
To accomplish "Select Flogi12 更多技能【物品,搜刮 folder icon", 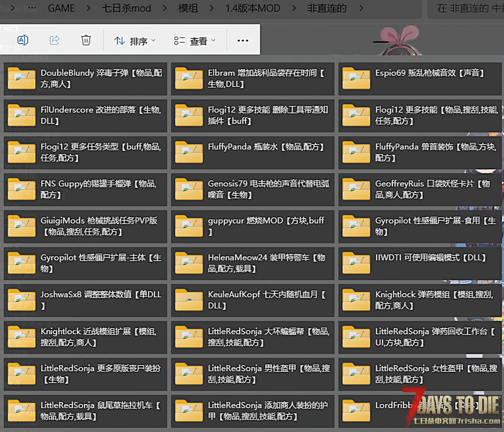I will 356,115.
